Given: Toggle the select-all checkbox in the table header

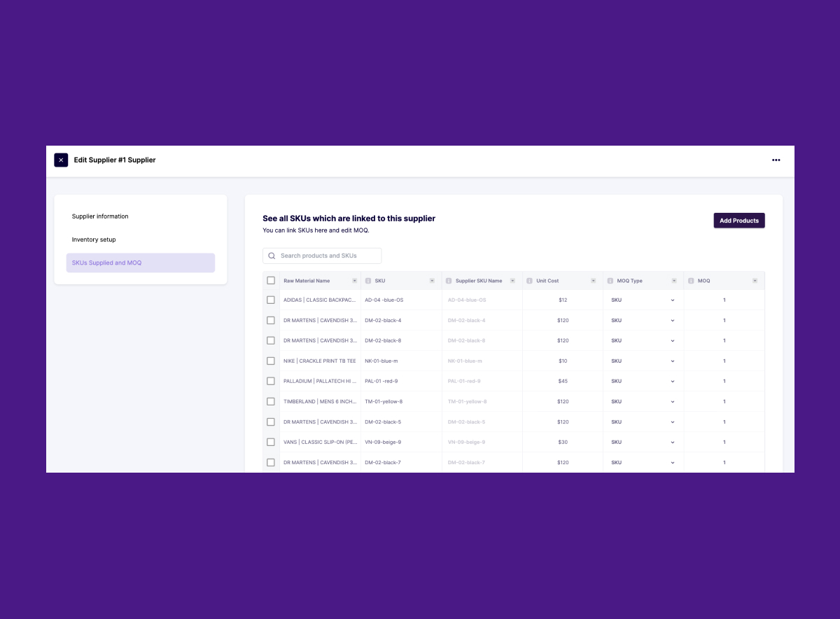Looking at the screenshot, I should pyautogui.click(x=271, y=280).
